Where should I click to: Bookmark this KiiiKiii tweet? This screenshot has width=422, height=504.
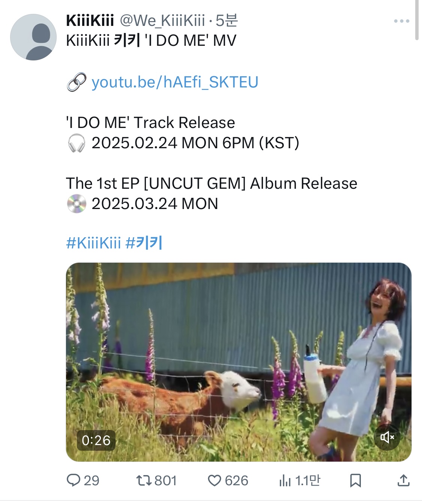(355, 480)
